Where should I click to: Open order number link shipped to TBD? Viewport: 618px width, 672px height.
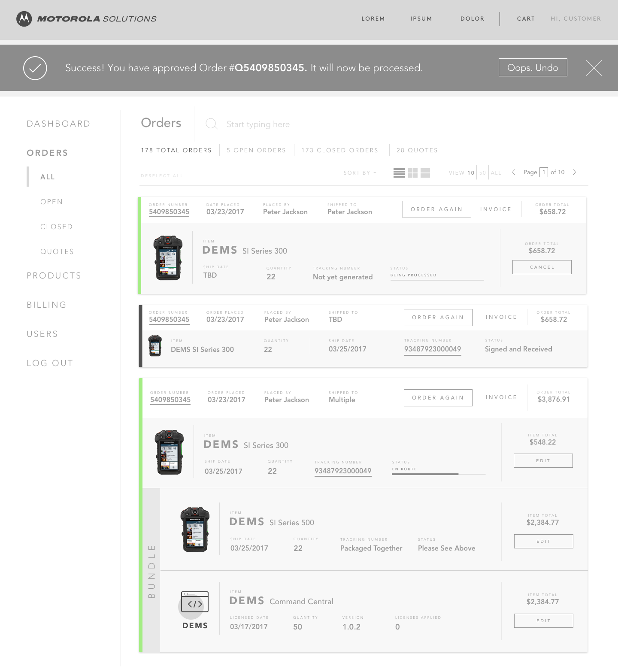click(x=169, y=320)
